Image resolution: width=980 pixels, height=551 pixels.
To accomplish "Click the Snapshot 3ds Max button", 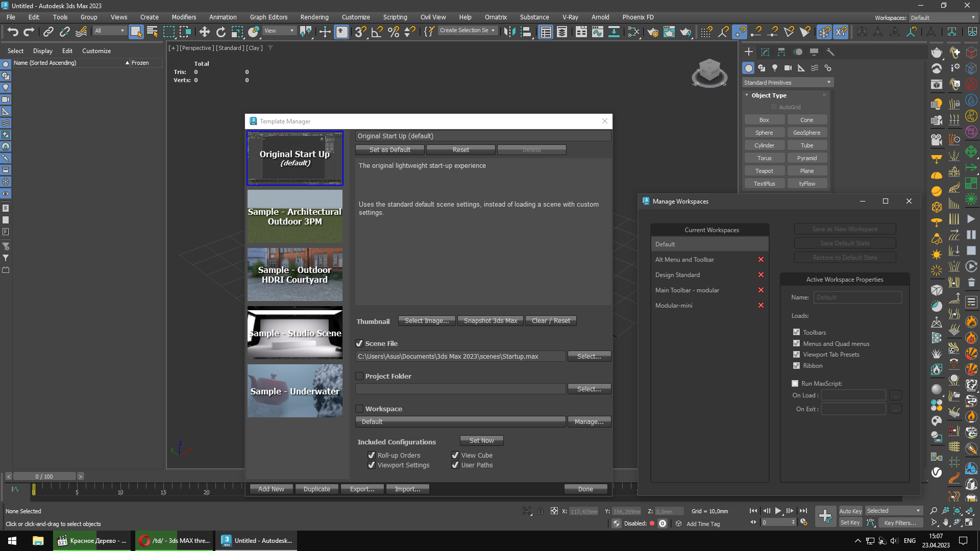I will point(490,321).
